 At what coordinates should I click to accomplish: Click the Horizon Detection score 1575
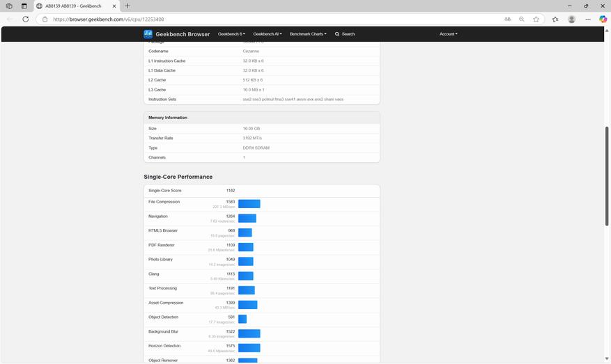point(231,346)
